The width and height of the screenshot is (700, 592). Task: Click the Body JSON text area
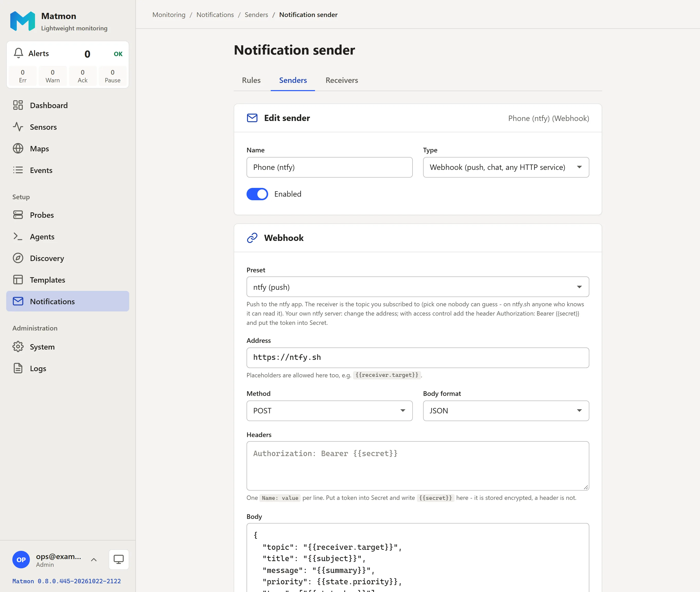pyautogui.click(x=417, y=558)
